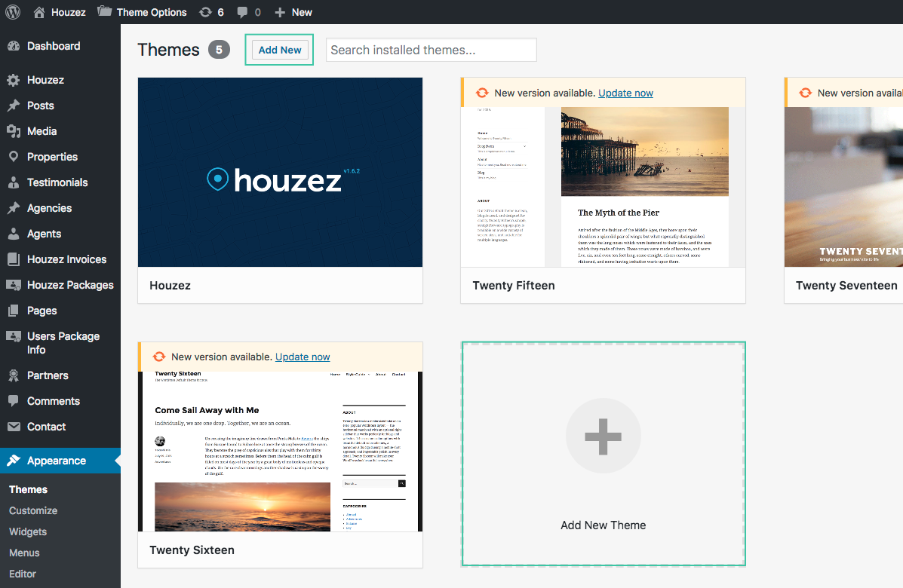The image size is (903, 588).
Task: Click the Twenty Seventeen theme name
Action: click(846, 286)
